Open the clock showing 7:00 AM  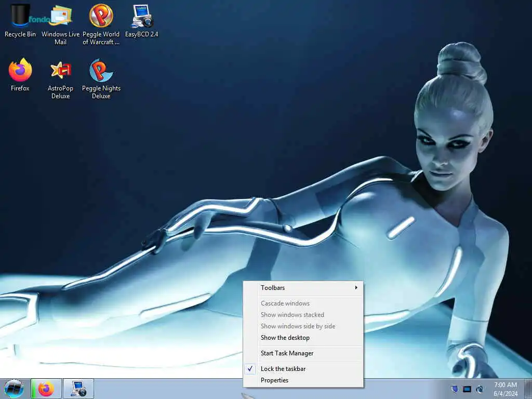506,389
